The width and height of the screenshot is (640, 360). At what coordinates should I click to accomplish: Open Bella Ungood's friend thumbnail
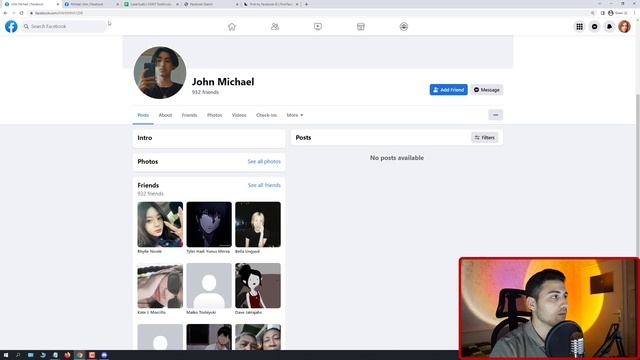click(258, 224)
